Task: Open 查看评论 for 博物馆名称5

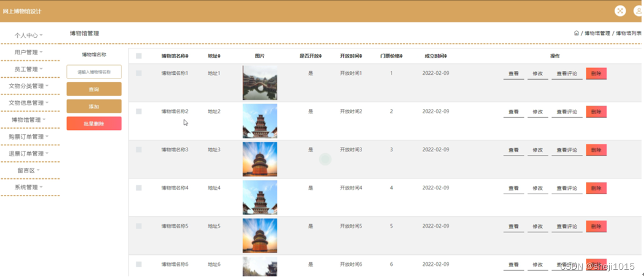Action: pos(567,227)
